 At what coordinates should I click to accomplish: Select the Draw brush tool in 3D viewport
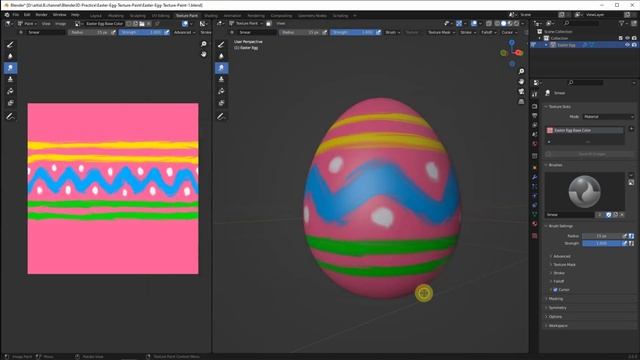point(221,44)
